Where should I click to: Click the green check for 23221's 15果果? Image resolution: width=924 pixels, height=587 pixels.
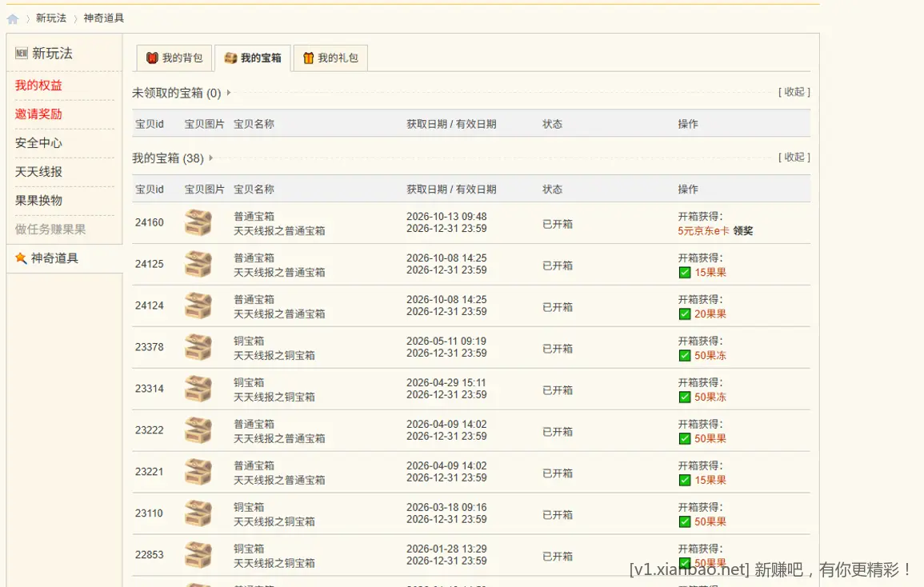pyautogui.click(x=685, y=481)
